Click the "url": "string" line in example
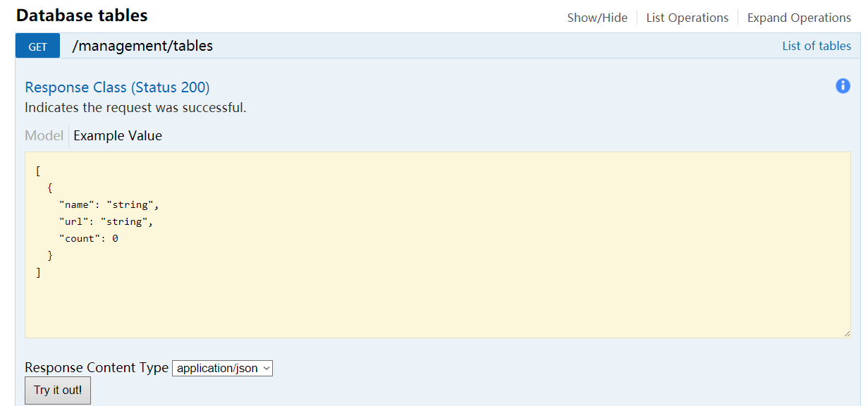 coord(106,221)
